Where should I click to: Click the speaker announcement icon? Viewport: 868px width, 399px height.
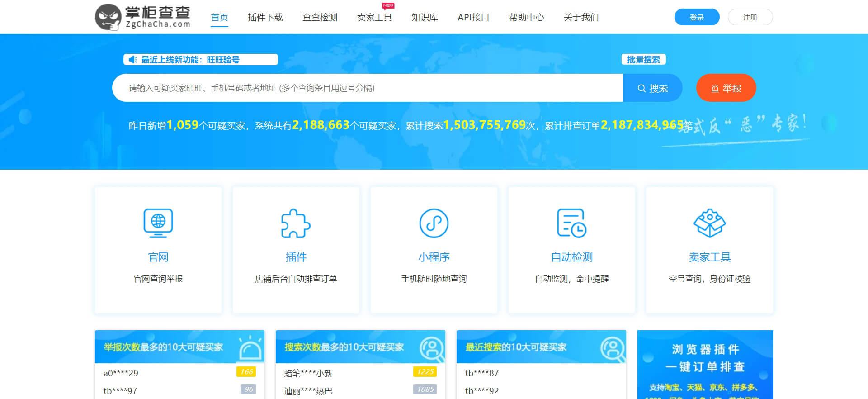(x=132, y=60)
